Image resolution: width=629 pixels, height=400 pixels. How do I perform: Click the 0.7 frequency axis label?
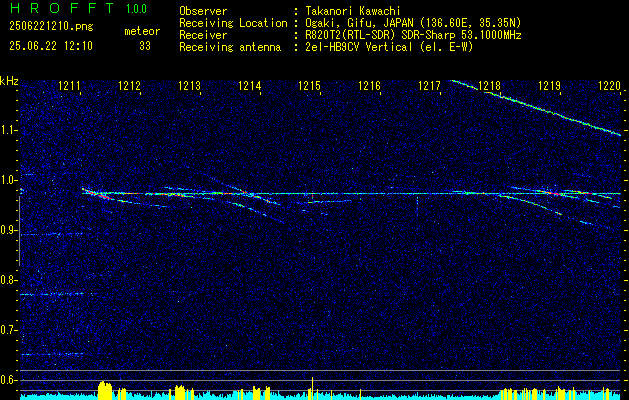[9, 330]
